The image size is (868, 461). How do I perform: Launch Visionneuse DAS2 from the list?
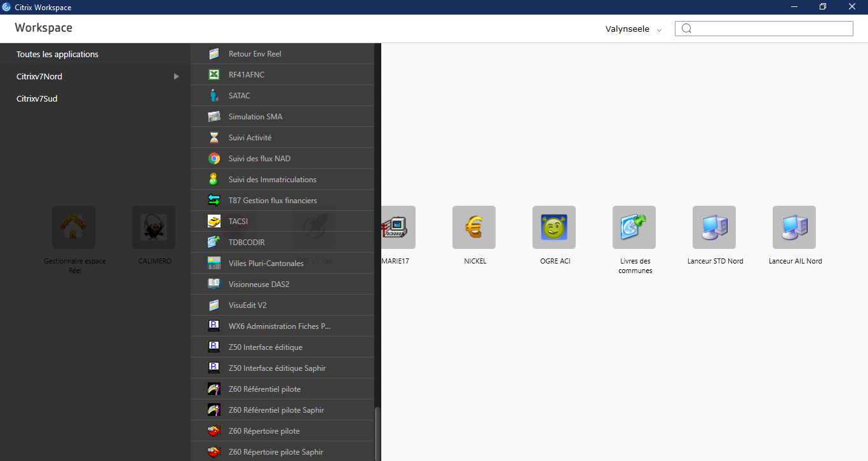click(x=259, y=284)
